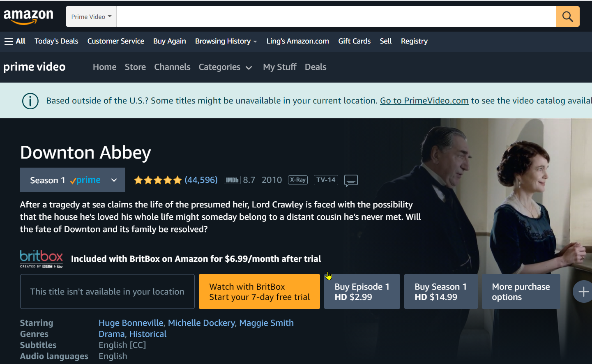Open the hamburger All menu
Image resolution: width=592 pixels, height=364 pixels.
[x=15, y=41]
